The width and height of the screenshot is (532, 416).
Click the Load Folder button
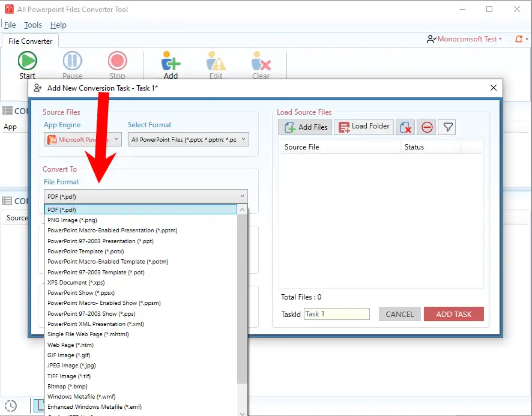[x=364, y=127]
